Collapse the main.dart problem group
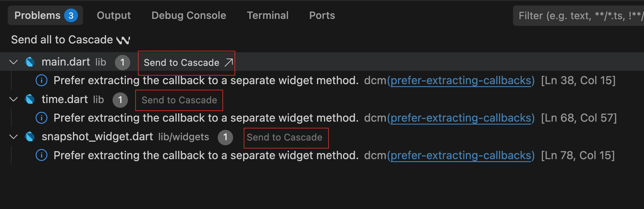644x209 pixels. click(x=13, y=62)
